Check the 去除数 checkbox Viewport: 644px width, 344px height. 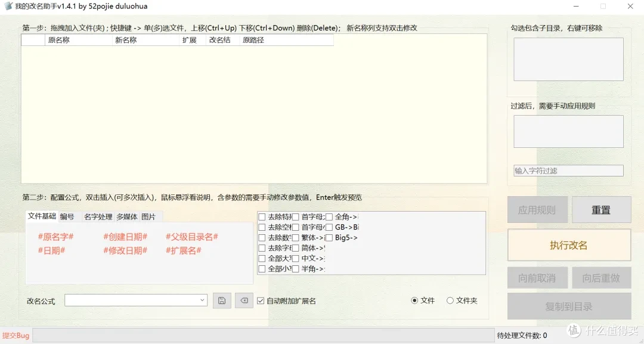coord(262,238)
